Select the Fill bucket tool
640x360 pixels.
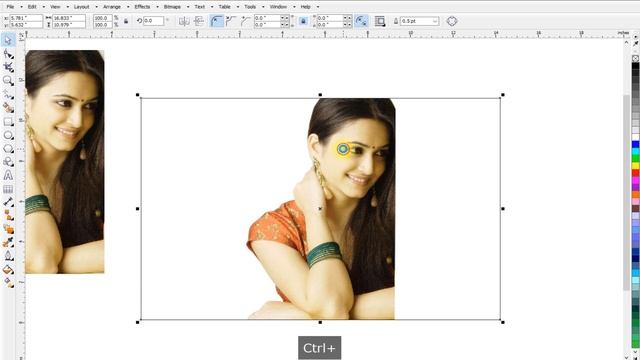8,269
